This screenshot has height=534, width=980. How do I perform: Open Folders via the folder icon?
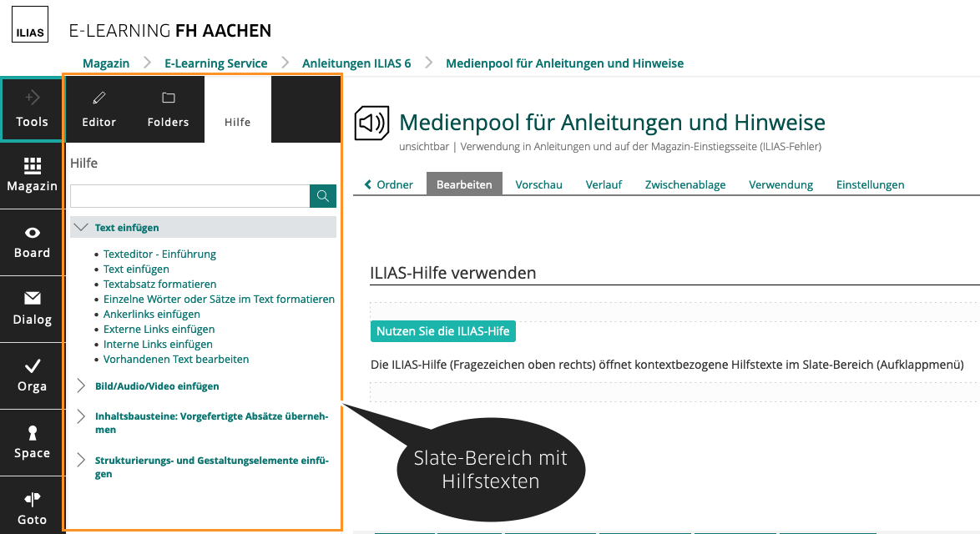pyautogui.click(x=168, y=109)
